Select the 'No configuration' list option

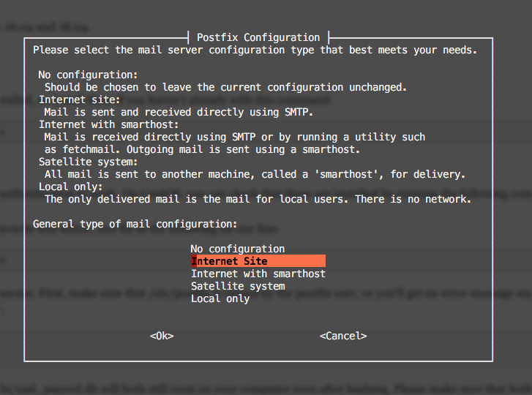pos(238,249)
